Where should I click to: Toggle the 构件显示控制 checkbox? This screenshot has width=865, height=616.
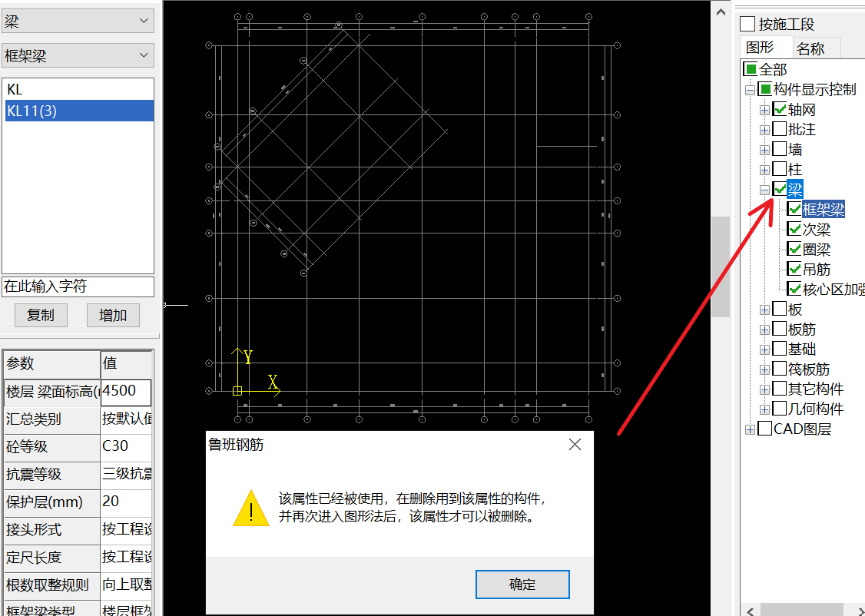pyautogui.click(x=765, y=89)
